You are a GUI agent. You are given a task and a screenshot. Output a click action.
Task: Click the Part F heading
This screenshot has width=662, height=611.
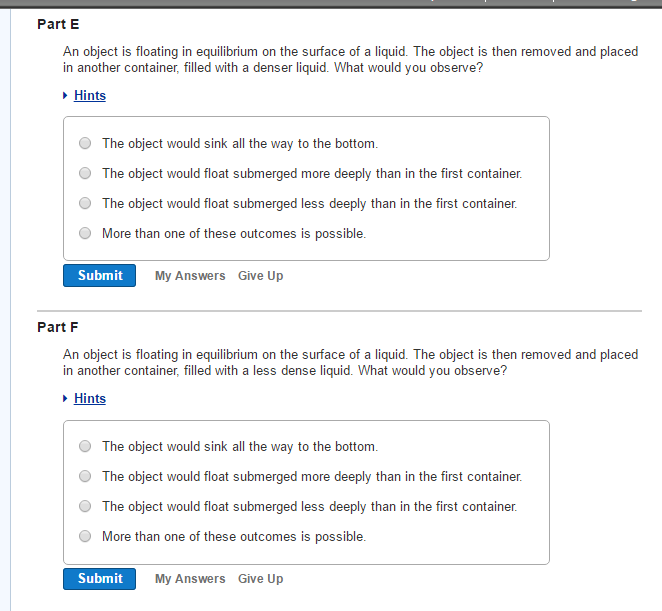[58, 327]
